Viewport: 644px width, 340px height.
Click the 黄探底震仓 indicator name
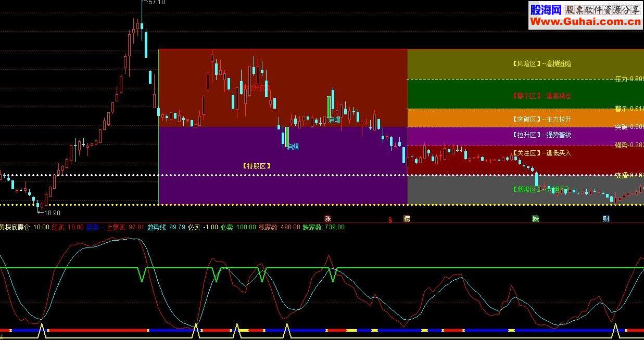[15, 227]
